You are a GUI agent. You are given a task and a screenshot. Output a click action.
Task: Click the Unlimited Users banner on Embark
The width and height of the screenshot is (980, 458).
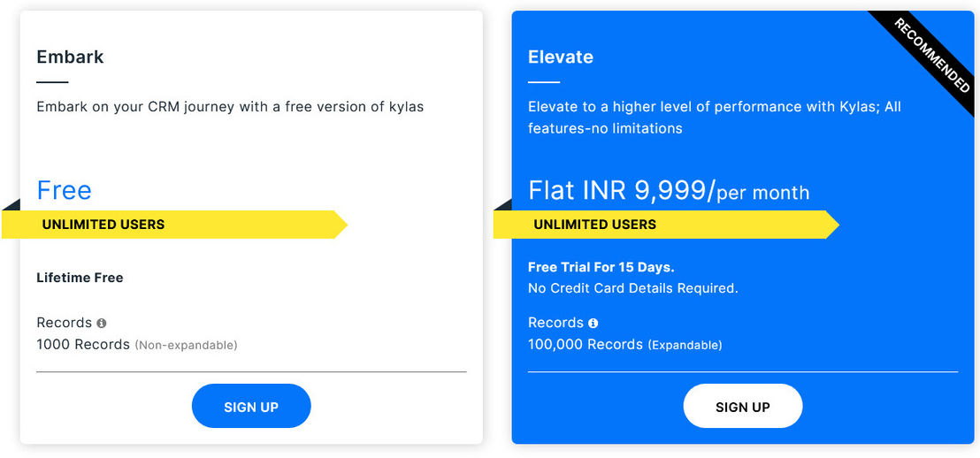(174, 225)
